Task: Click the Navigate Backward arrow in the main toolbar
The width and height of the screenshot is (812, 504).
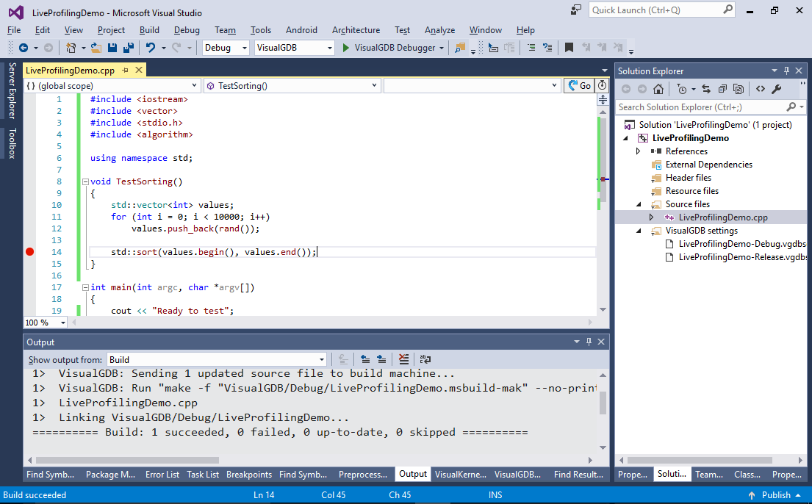Action: click(x=24, y=48)
